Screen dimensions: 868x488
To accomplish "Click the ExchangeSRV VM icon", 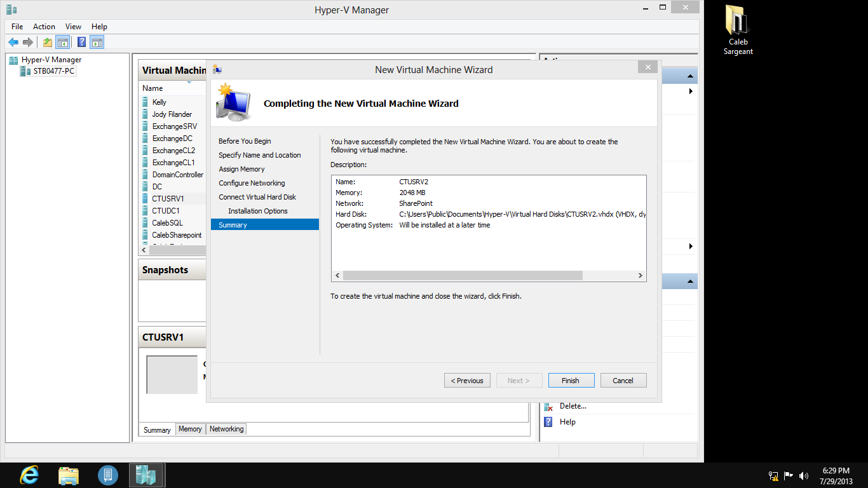I will (146, 126).
